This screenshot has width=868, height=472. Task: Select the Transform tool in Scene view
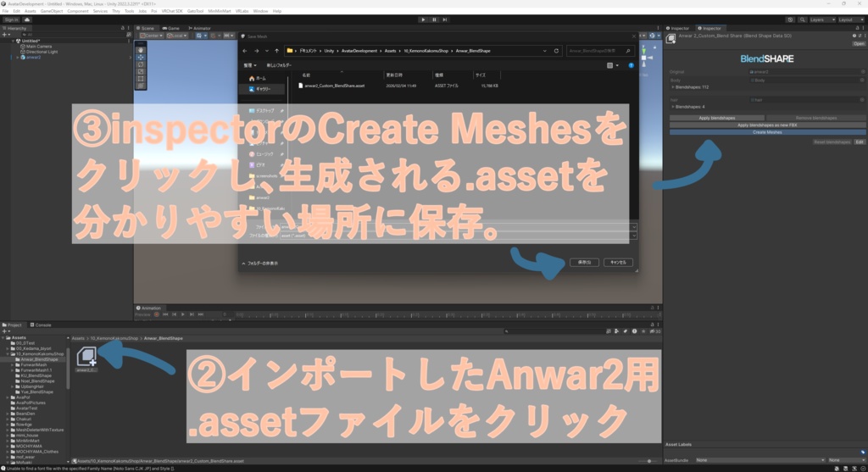pos(141,86)
